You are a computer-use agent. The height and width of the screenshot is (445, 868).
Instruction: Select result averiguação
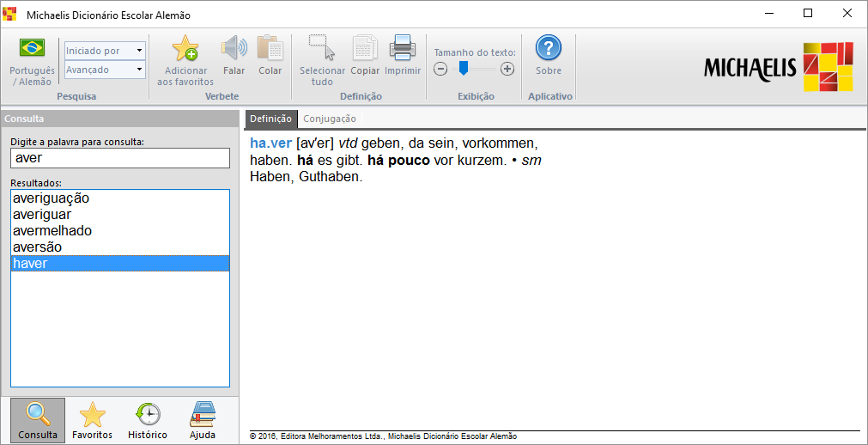[x=120, y=198]
